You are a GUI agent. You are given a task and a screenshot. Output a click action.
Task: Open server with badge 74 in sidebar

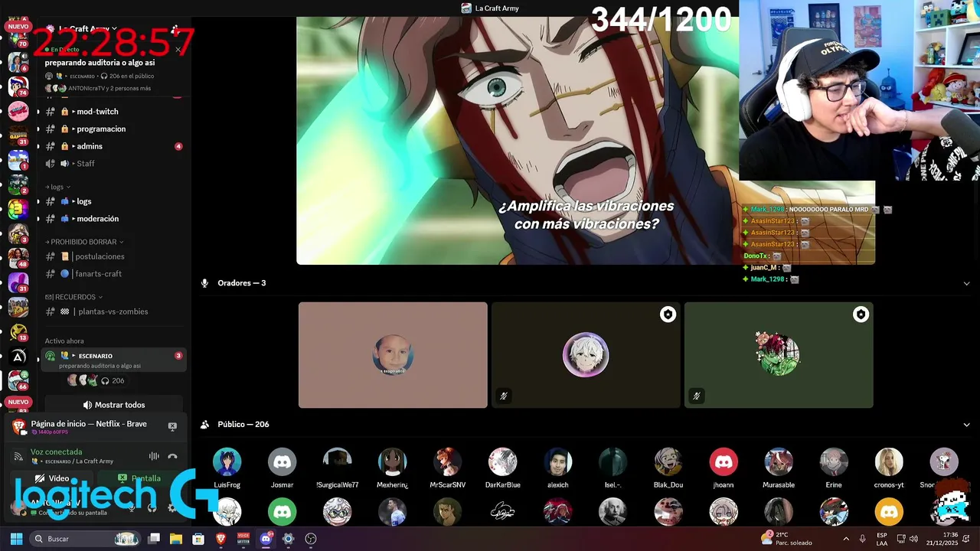18,86
